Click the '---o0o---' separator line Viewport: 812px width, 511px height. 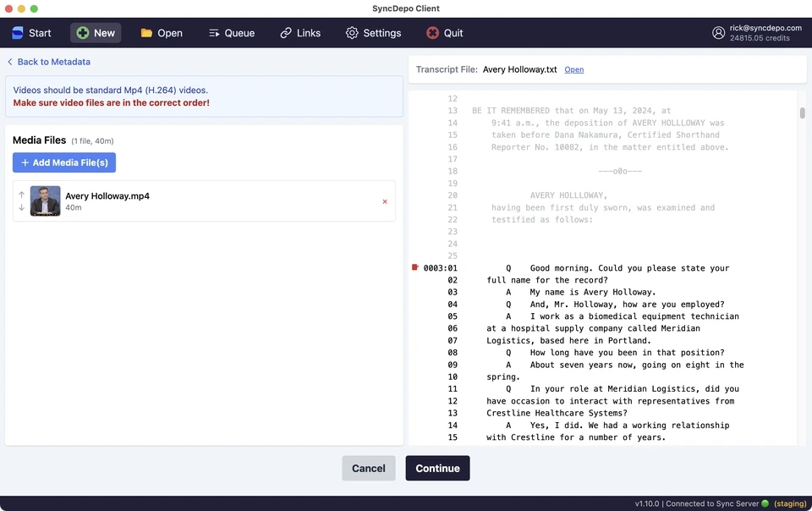pos(620,172)
